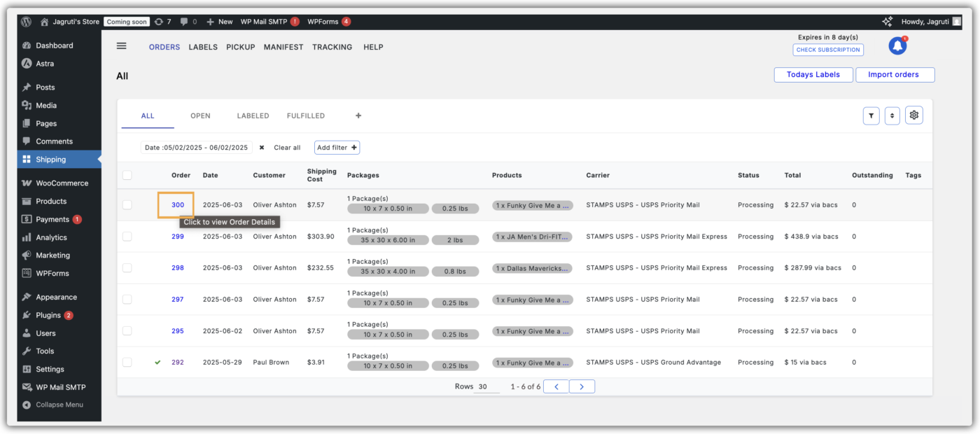Open order 299 details link
The height and width of the screenshot is (434, 980).
178,237
